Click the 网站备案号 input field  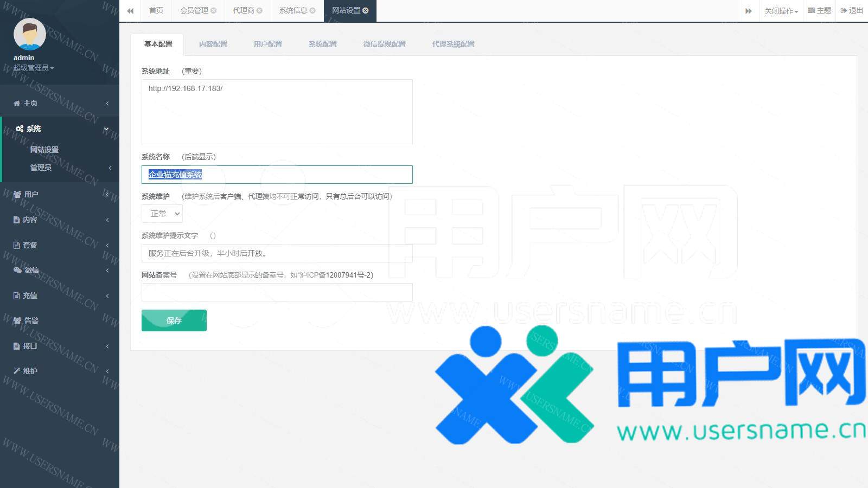(x=277, y=292)
